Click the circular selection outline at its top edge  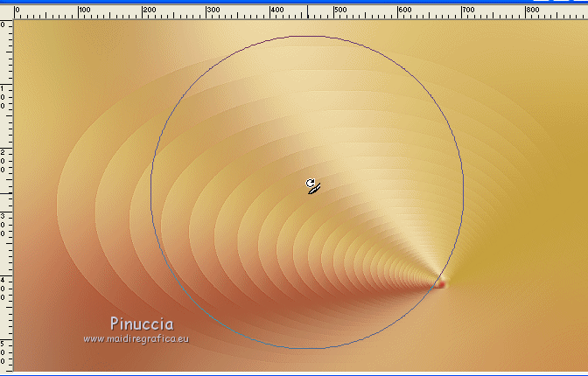coord(307,37)
